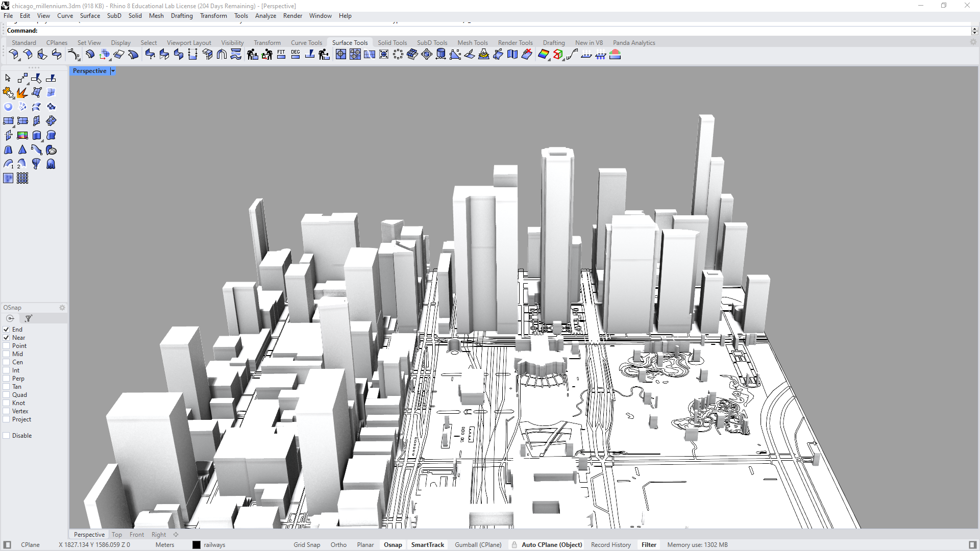Click the orange Explode tool icon
Viewport: 980px width, 551px height.
(x=22, y=92)
